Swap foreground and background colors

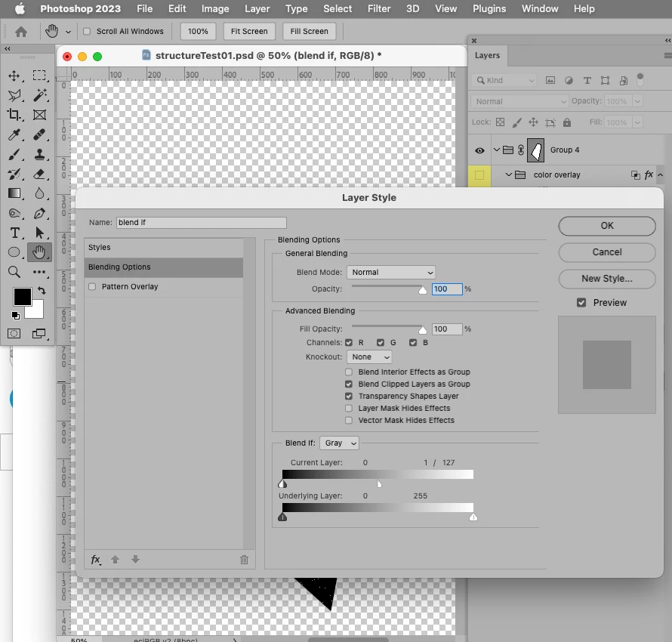[x=42, y=291]
